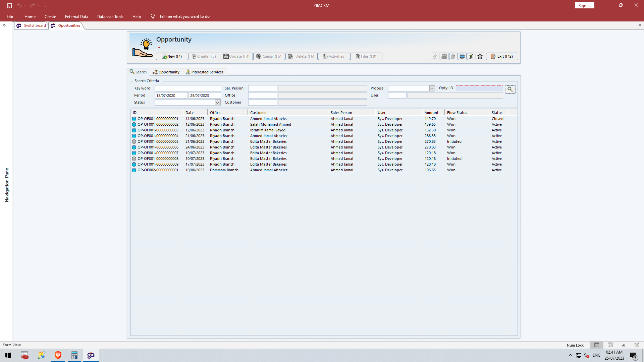The image size is (644, 362).
Task: Click the blue printer icon
Action: tap(462, 56)
